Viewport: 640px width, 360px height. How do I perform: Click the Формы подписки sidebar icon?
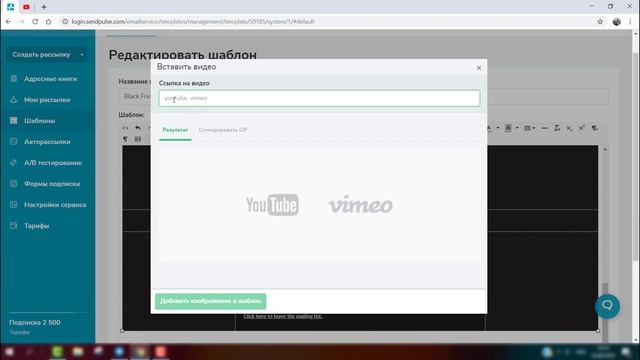13,184
